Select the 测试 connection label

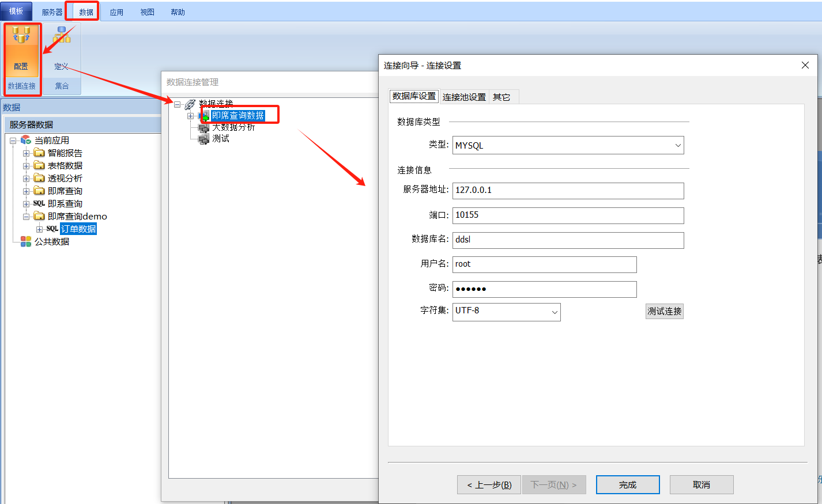point(221,139)
